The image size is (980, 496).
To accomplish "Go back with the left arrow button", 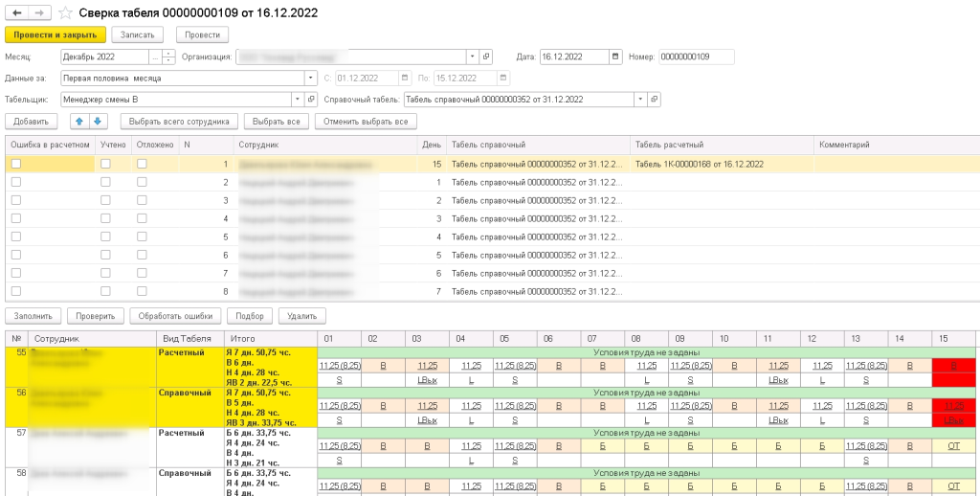I will coord(17,12).
